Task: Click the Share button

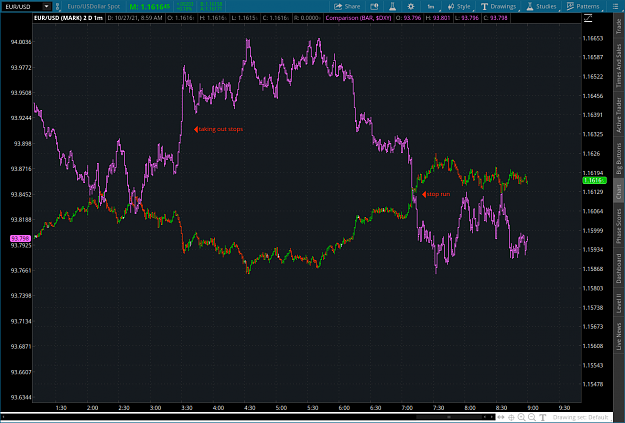Action: 347,6
